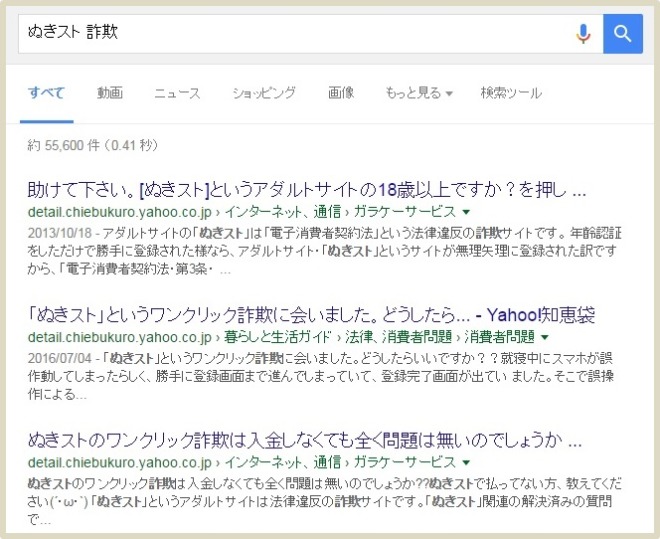Image resolution: width=660 pixels, height=539 pixels.
Task: Expand the もっと見る dropdown menu
Action: pos(419,93)
